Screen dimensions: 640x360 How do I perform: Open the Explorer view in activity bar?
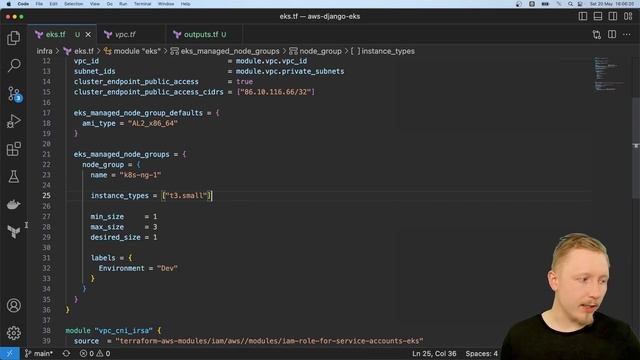pyautogui.click(x=13, y=38)
